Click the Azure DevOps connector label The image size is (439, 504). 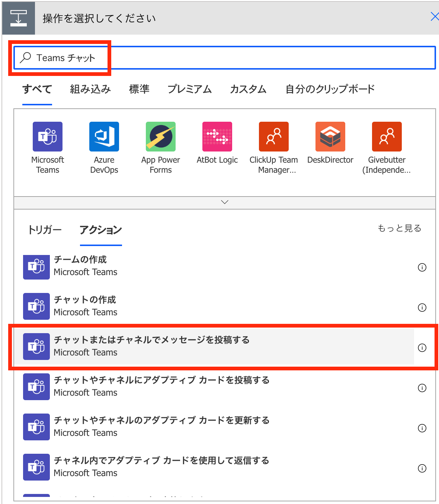tap(104, 165)
